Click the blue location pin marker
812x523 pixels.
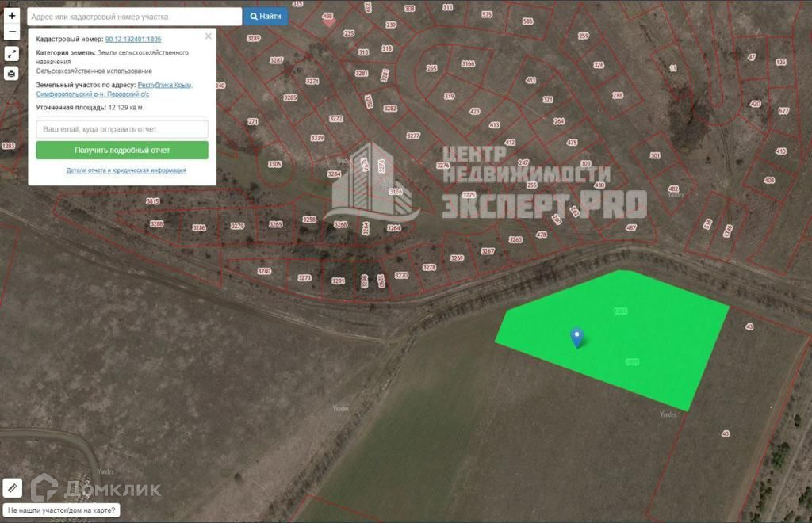click(x=577, y=338)
